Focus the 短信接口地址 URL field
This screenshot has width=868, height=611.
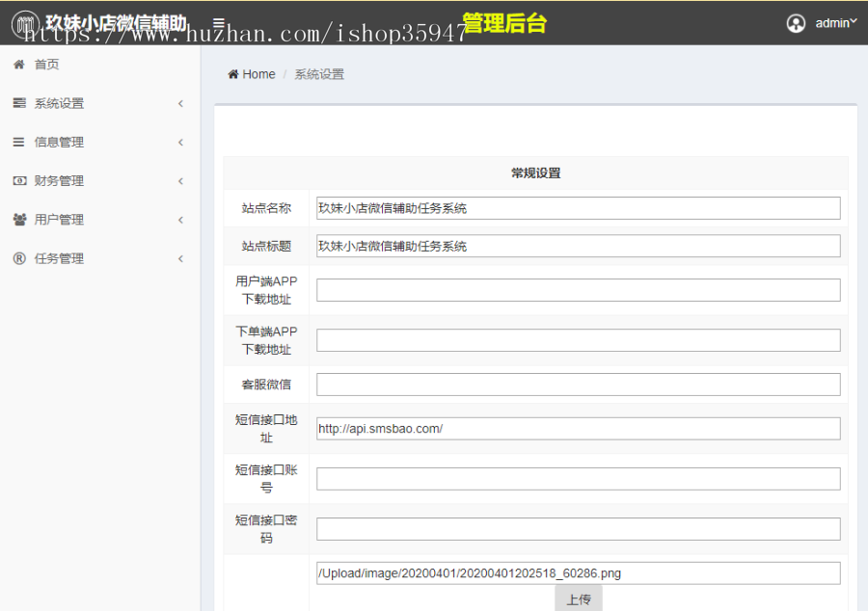point(578,429)
